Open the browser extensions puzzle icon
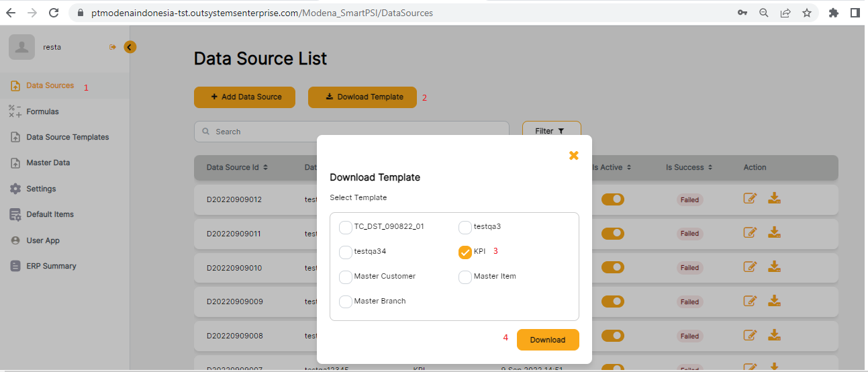 click(x=834, y=13)
